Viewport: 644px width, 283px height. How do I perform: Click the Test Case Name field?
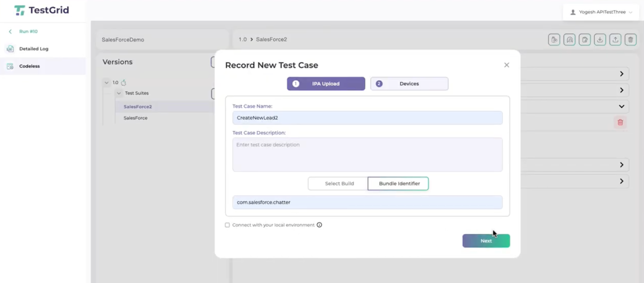click(367, 118)
